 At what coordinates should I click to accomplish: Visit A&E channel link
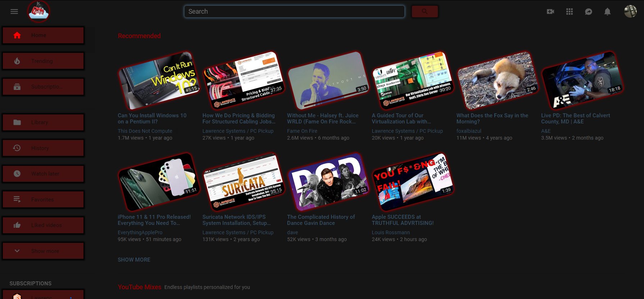pyautogui.click(x=546, y=131)
